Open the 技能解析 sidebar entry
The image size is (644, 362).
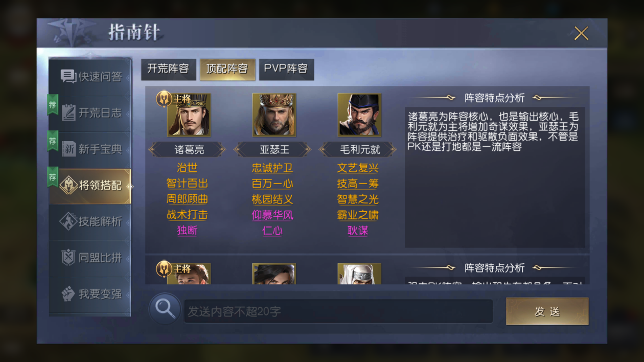point(90,221)
